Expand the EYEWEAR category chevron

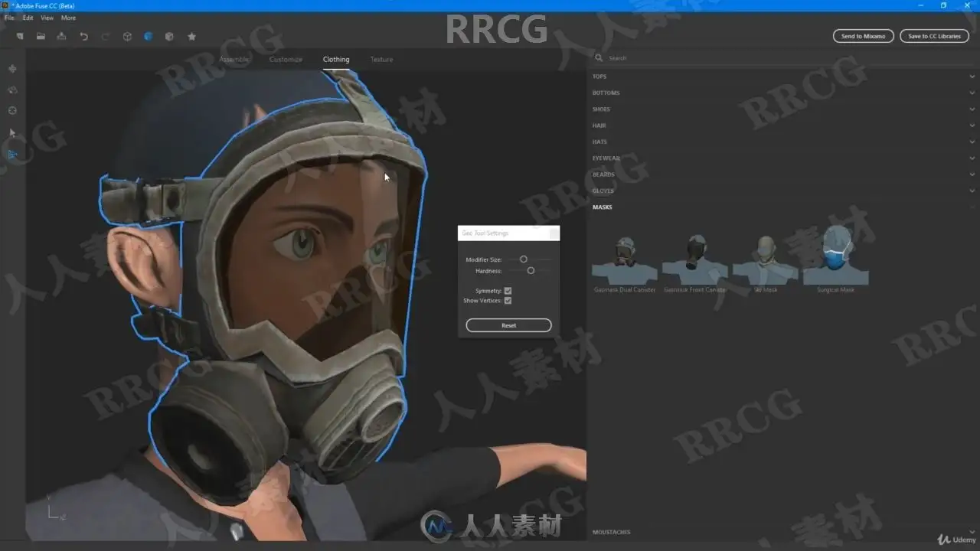[972, 158]
